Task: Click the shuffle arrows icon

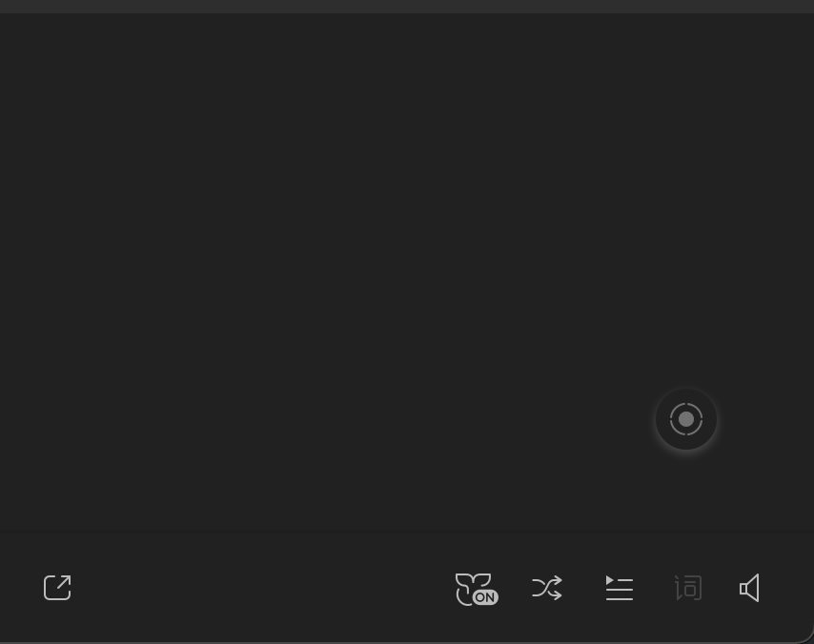Action: pyautogui.click(x=547, y=588)
